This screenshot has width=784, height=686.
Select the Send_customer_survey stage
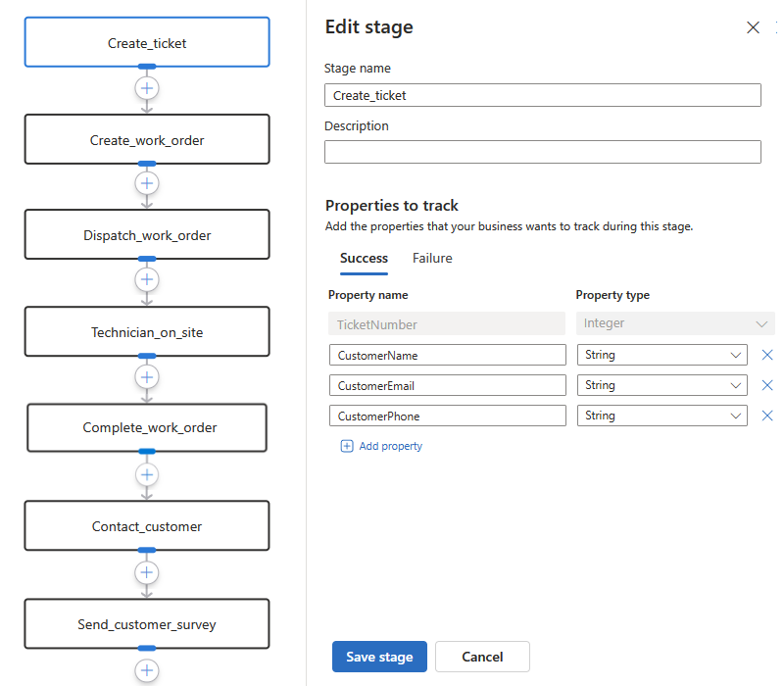click(147, 624)
